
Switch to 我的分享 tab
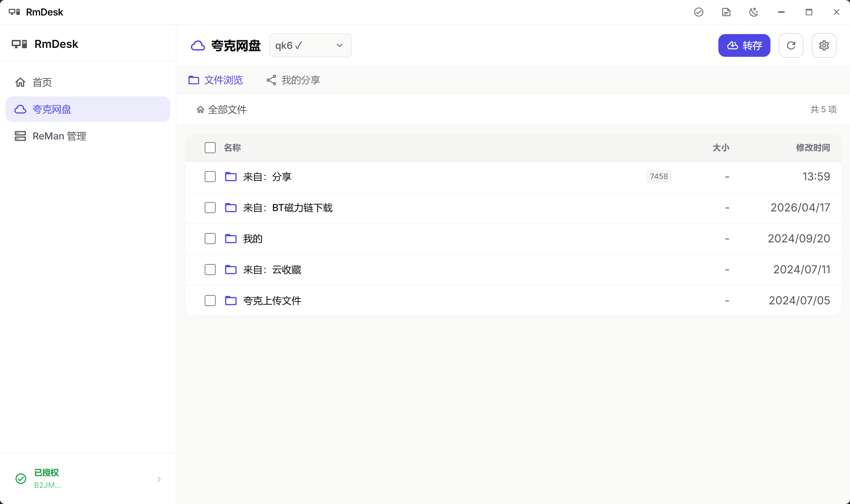(x=293, y=80)
